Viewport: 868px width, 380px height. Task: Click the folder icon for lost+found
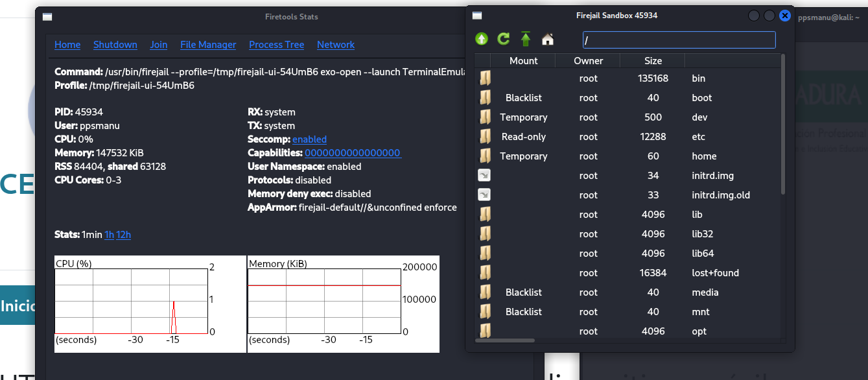(485, 273)
